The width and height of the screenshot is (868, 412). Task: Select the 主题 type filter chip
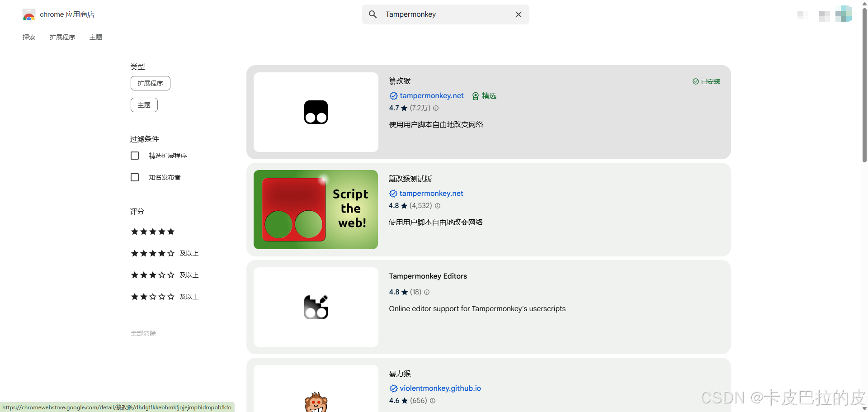[144, 105]
